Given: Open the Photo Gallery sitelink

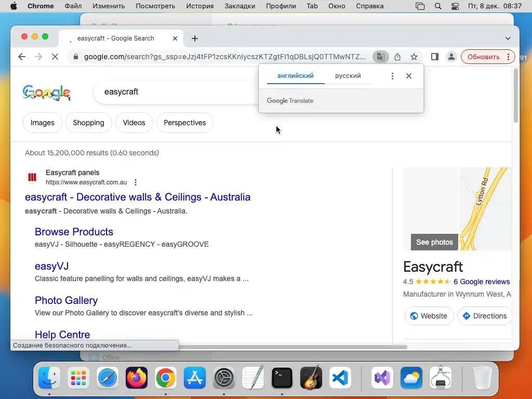Looking at the screenshot, I should coord(66,301).
